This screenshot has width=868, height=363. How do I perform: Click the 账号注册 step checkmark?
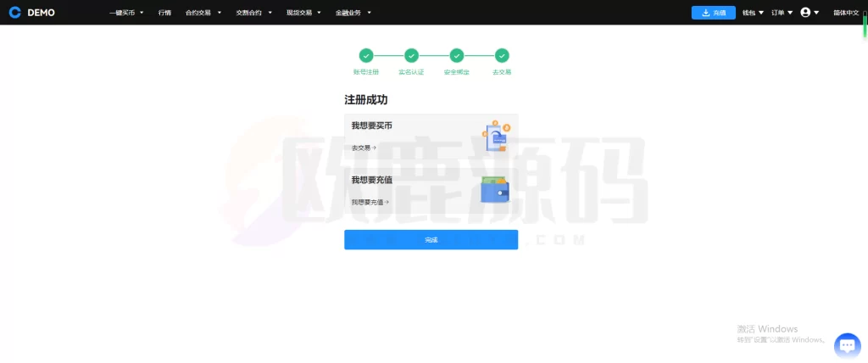coord(366,55)
